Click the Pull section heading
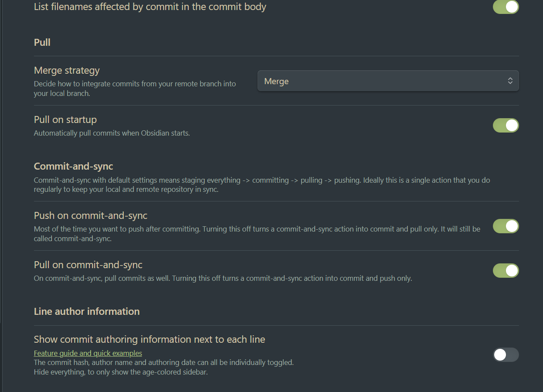The width and height of the screenshot is (543, 392). click(x=42, y=42)
